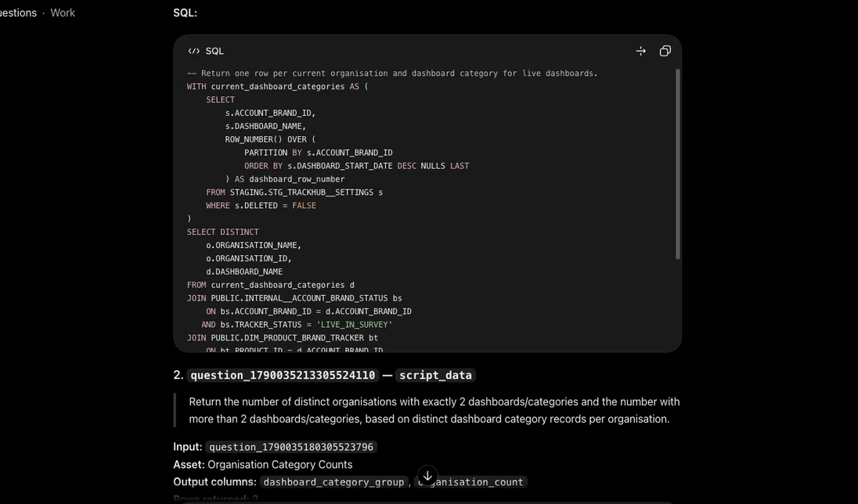Click the SQL code bracket icon
Screen dimensions: 858x504
(x=193, y=51)
